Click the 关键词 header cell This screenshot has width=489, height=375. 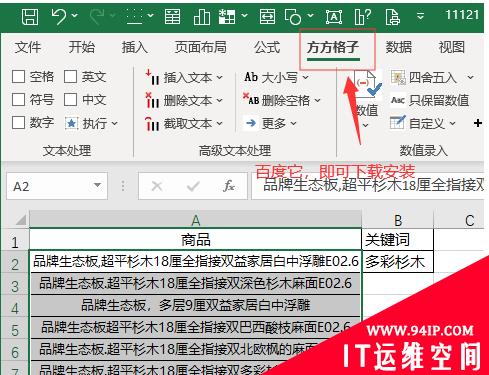[x=398, y=239]
